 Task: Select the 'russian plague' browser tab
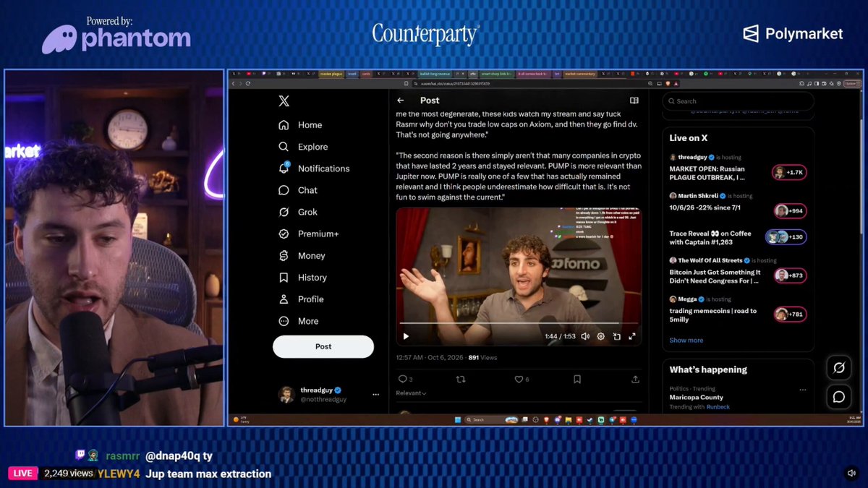331,74
